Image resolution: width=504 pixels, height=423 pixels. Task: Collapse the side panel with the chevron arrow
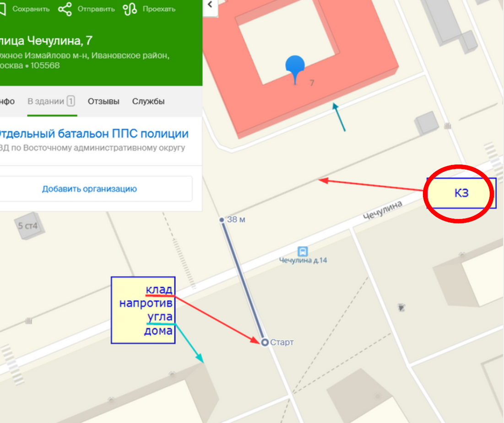(210, 5)
